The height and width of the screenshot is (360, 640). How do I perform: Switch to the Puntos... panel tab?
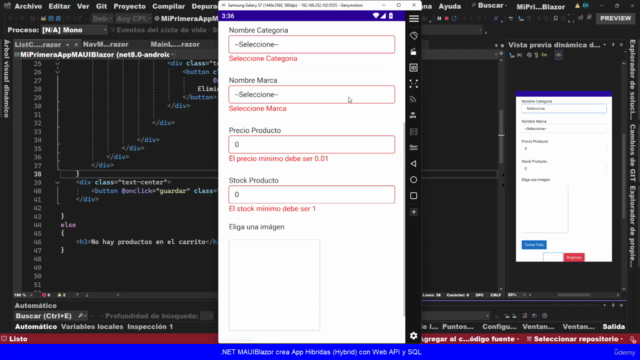coord(458,327)
